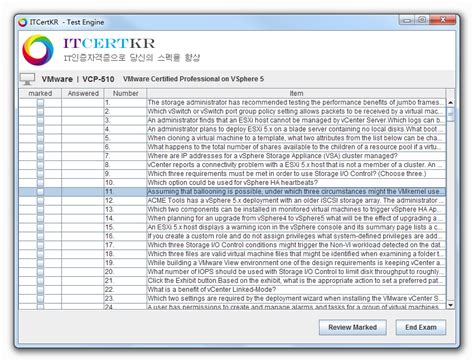Tick the marked box on row 20
The height and width of the screenshot is (362, 474).
pyautogui.click(x=40, y=272)
